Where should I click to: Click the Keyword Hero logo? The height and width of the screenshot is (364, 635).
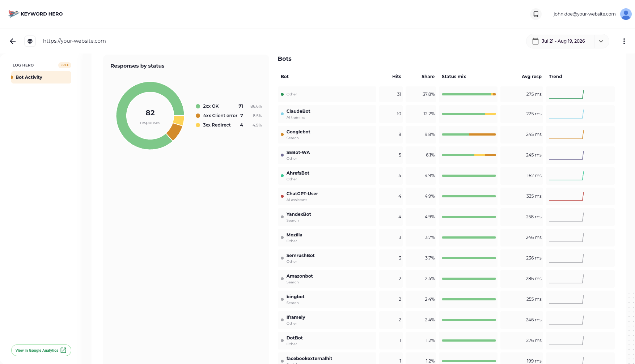[35, 14]
